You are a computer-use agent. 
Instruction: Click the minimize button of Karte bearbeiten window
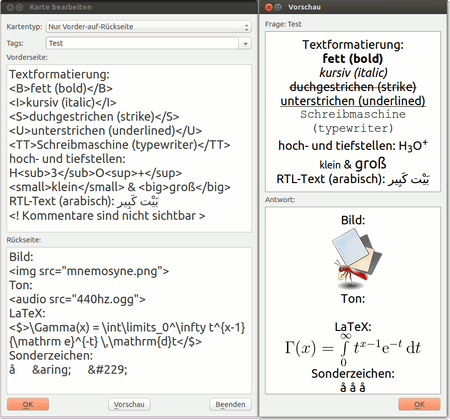click(x=19, y=7)
